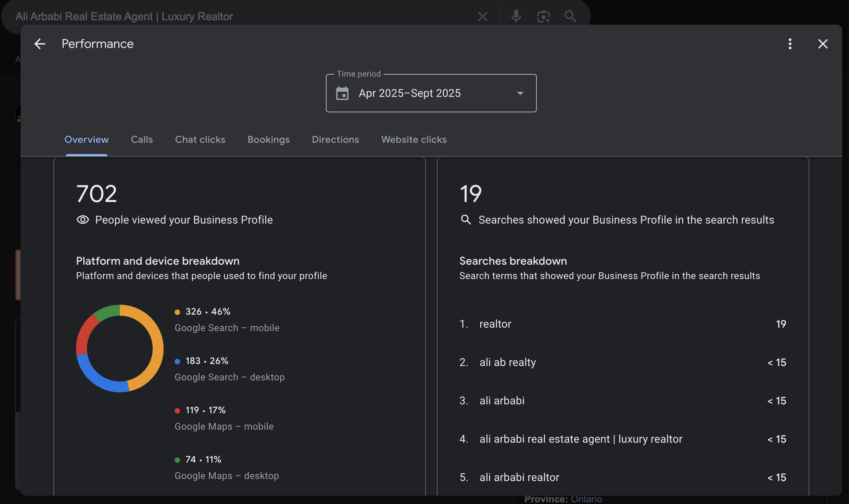Image resolution: width=849 pixels, height=504 pixels.
Task: Switch to the Overview tab
Action: click(87, 139)
